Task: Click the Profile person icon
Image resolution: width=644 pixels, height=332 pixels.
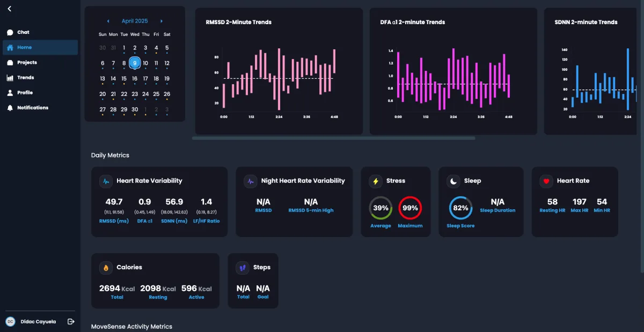Action: [10, 92]
